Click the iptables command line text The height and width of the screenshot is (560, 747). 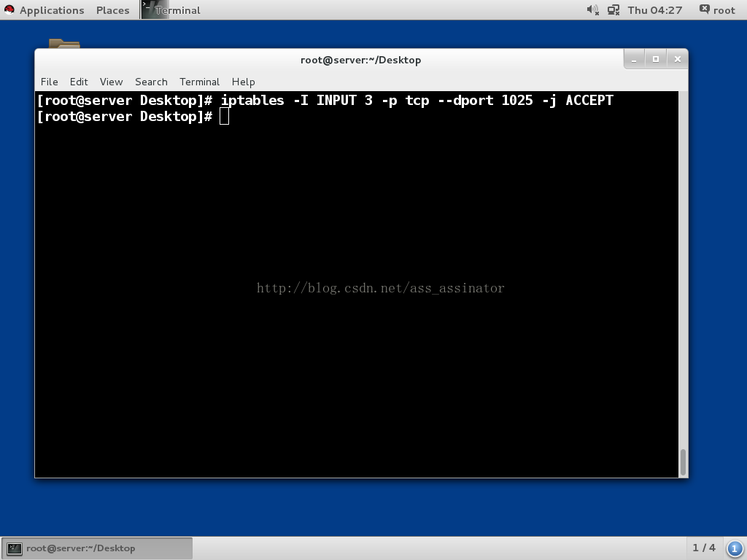[x=417, y=101]
